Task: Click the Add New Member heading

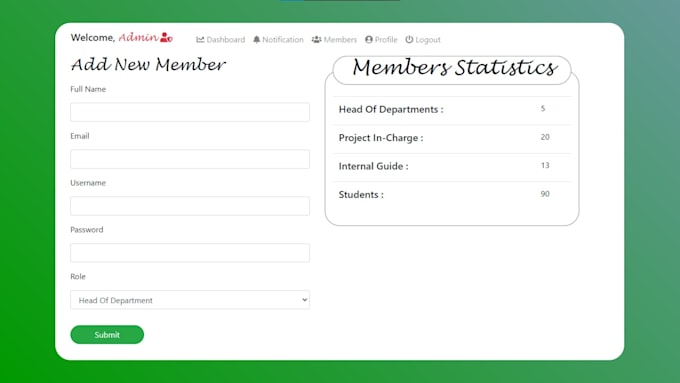Action: coord(148,65)
